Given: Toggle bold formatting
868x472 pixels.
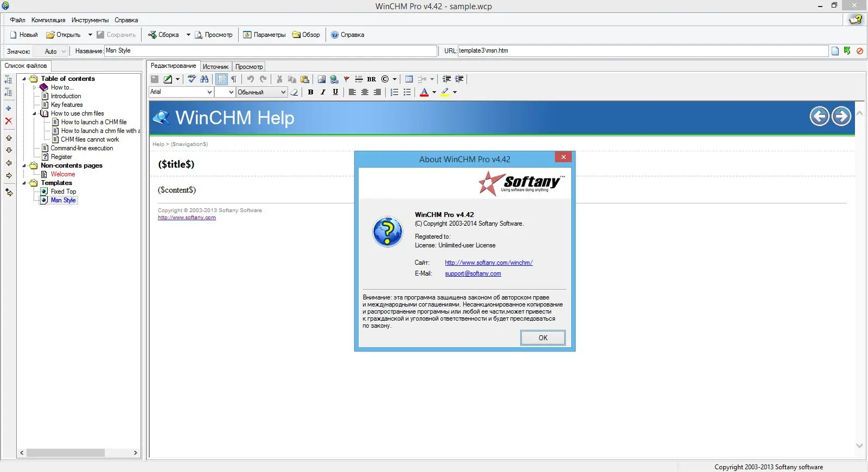Looking at the screenshot, I should (x=311, y=92).
